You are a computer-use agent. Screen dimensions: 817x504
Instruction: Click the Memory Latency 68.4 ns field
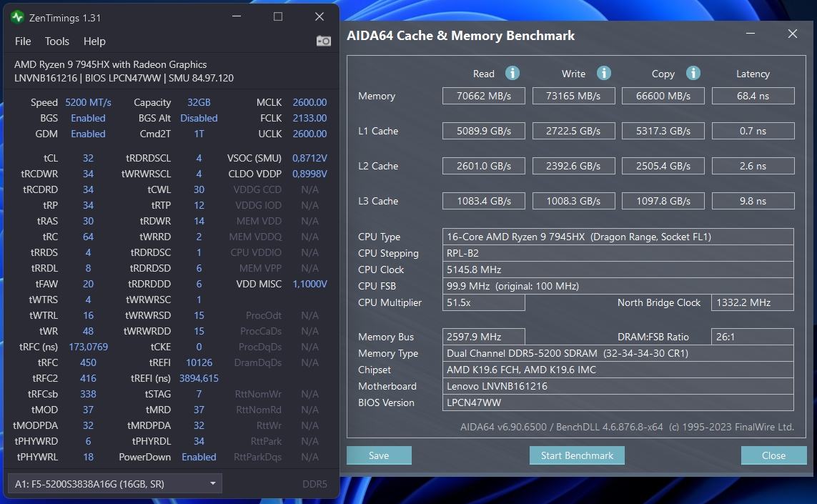pos(753,96)
